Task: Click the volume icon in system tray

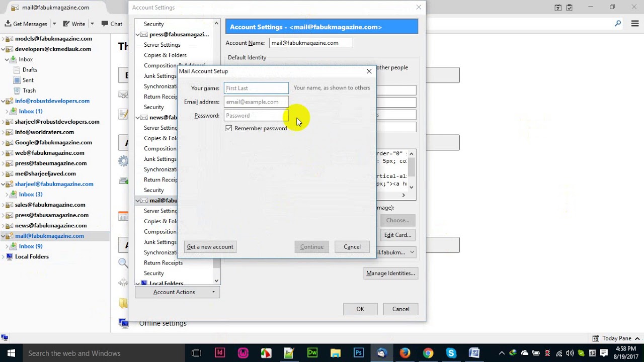Action: pyautogui.click(x=570, y=353)
